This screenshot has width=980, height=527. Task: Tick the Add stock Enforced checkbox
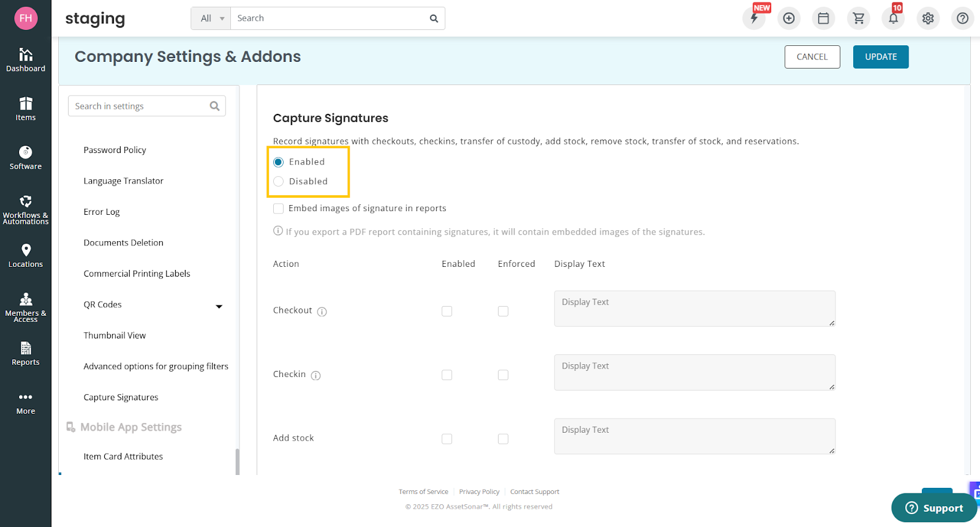tap(503, 439)
